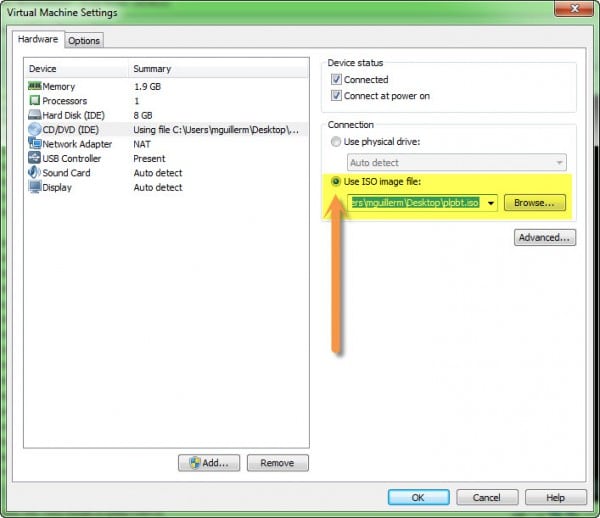Toggle Connect at power on checkbox

337,96
